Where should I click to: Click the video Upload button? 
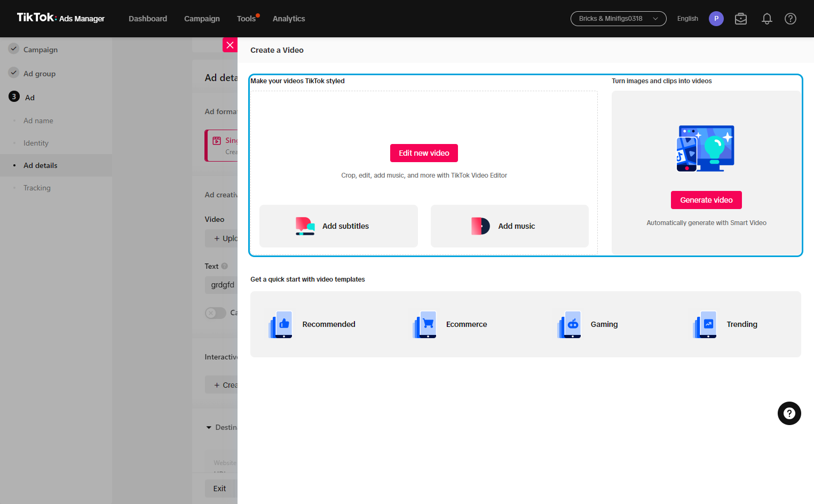222,238
